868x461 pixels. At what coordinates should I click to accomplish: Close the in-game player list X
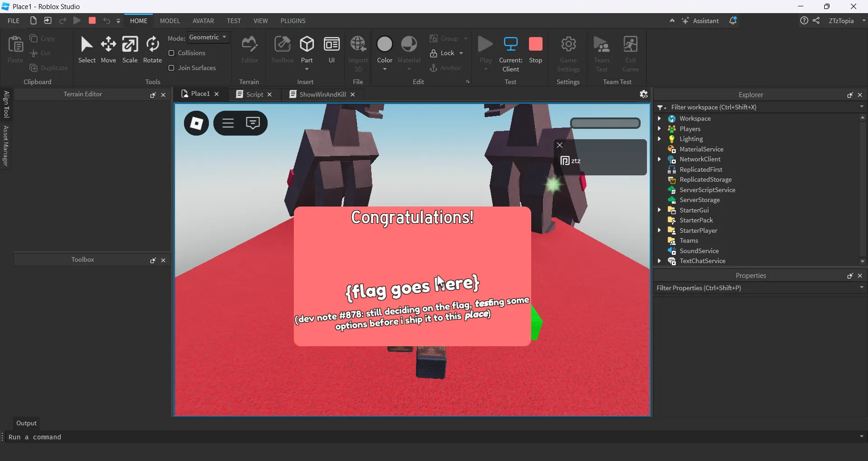(560, 145)
